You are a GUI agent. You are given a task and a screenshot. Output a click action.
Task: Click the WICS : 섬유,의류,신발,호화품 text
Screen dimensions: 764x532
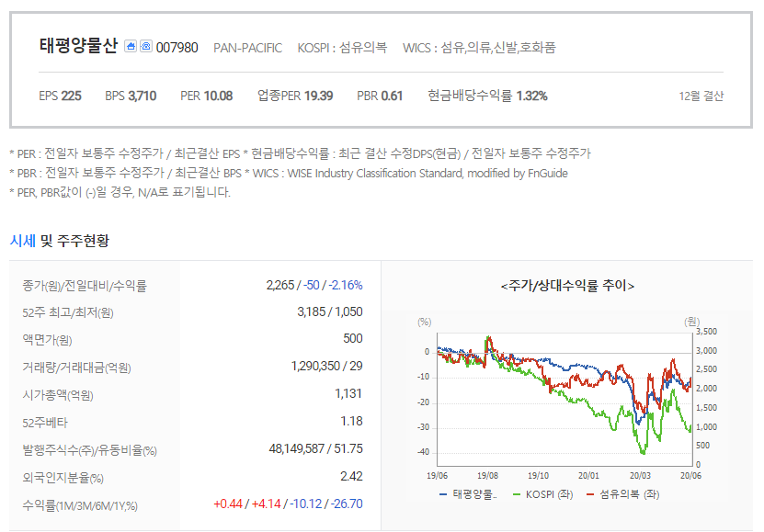coord(479,48)
